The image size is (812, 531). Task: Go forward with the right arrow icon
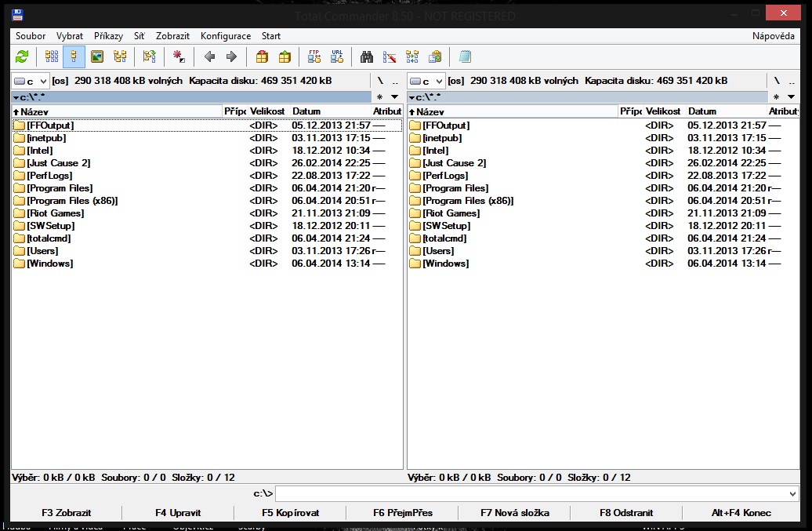pos(231,56)
